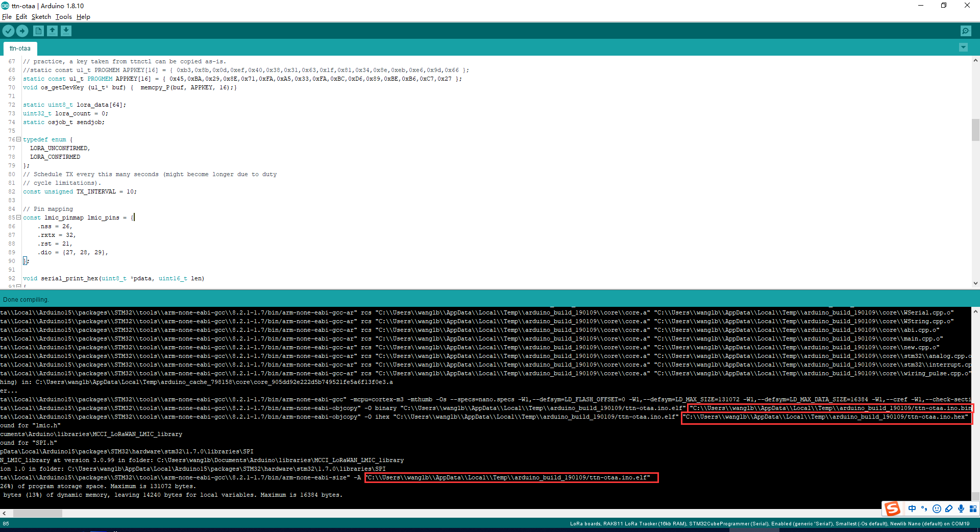Image resolution: width=980 pixels, height=532 pixels.
Task: Open the Sogou skin pen icon
Action: (949, 509)
